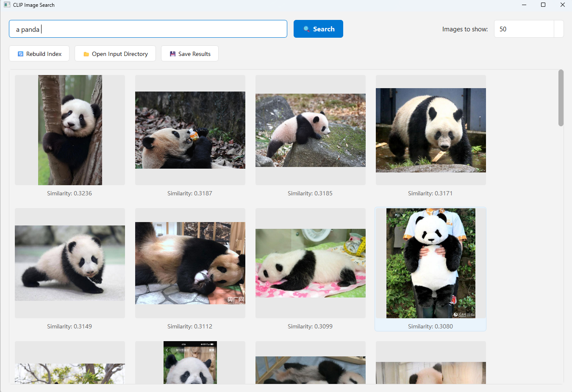Click the Rebuild Index refresh icon
This screenshot has height=392, width=572.
tap(20, 54)
